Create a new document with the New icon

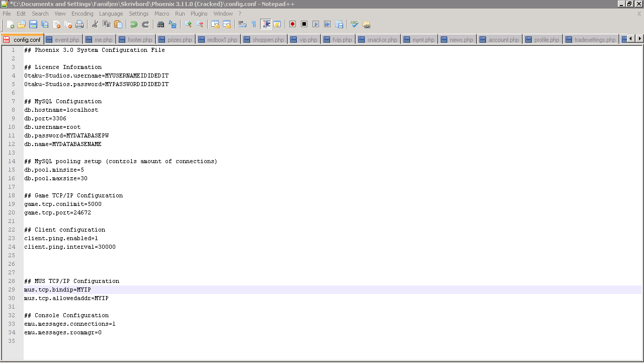11,24
